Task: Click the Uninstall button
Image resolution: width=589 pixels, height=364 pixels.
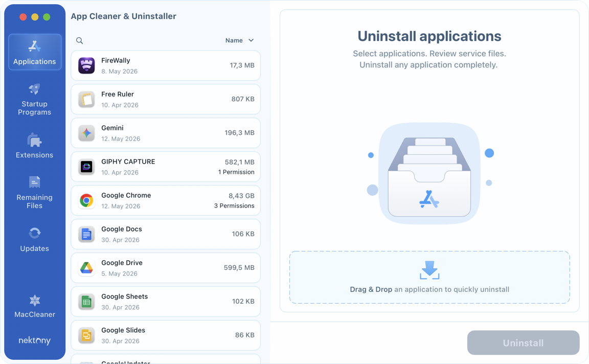Action: click(523, 343)
